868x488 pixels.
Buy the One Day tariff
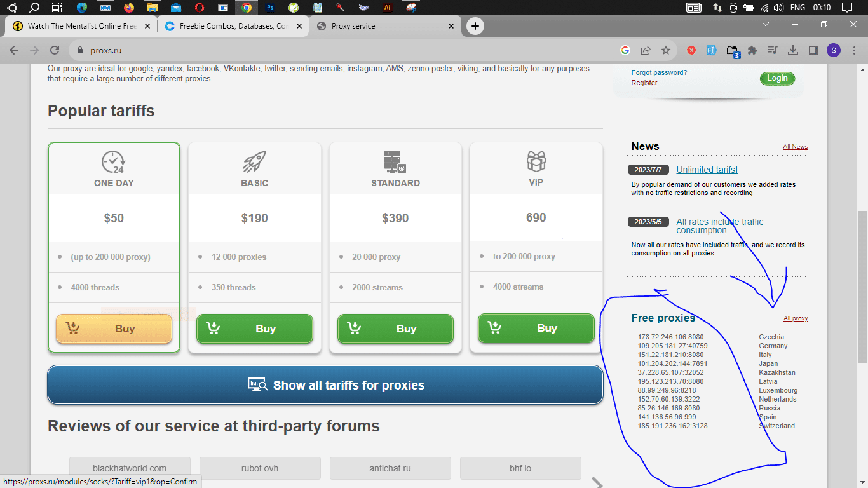[114, 329]
